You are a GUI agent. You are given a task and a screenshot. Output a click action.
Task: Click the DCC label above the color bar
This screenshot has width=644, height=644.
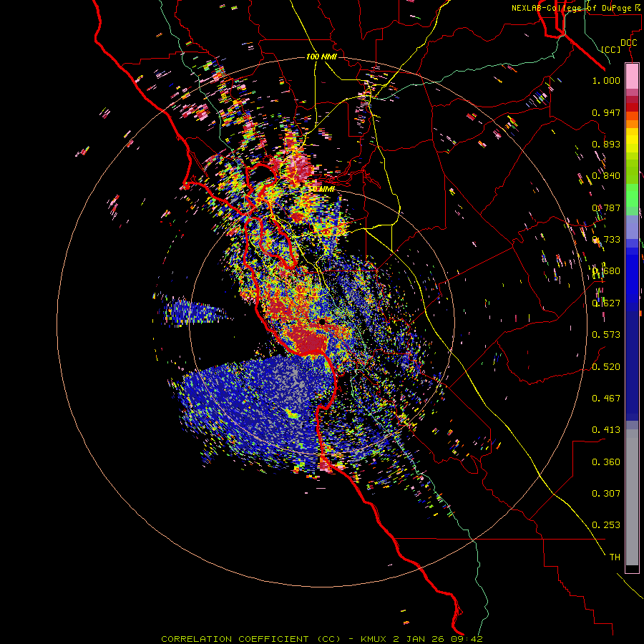click(628, 43)
